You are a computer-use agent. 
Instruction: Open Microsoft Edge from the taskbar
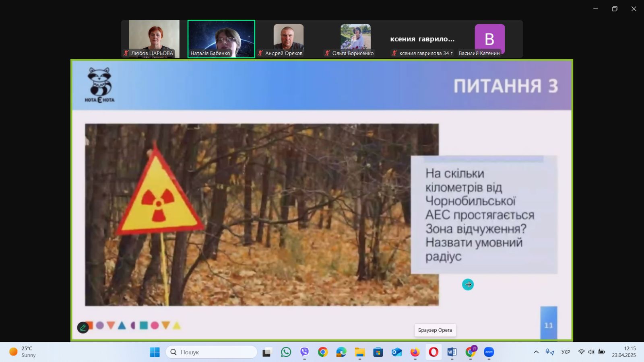click(341, 352)
